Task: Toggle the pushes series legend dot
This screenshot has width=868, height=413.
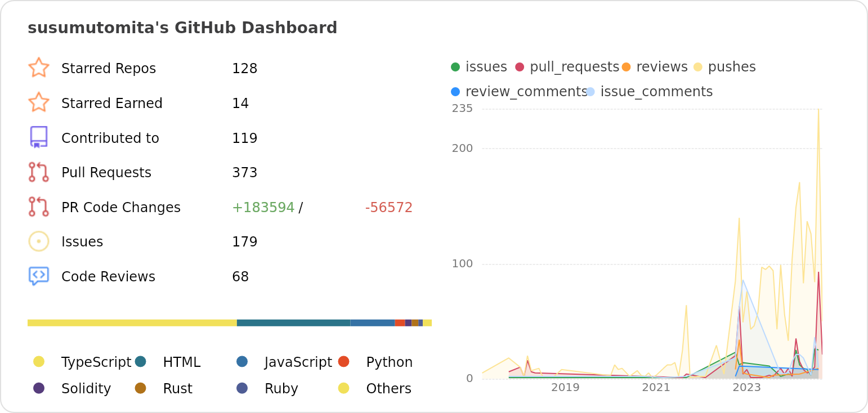Action: coord(697,67)
